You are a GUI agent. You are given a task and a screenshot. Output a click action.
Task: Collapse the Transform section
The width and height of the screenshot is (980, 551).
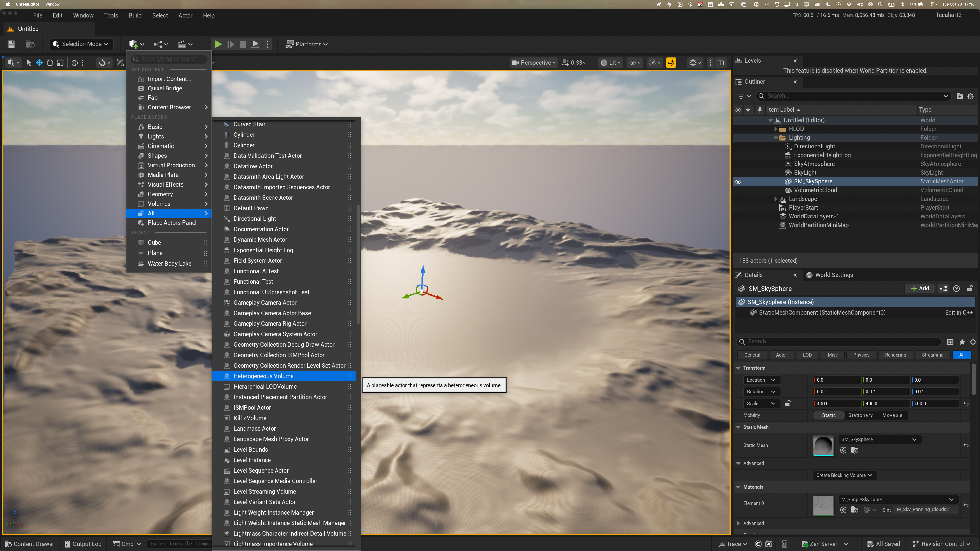click(738, 368)
